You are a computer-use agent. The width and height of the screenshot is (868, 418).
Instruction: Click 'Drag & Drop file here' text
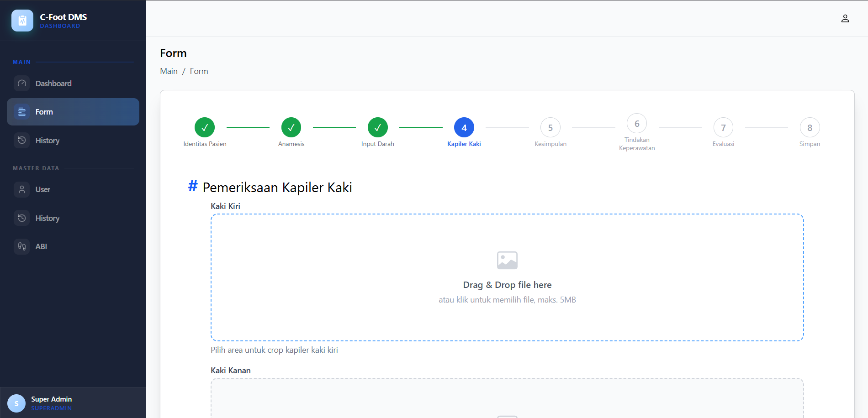pyautogui.click(x=507, y=285)
